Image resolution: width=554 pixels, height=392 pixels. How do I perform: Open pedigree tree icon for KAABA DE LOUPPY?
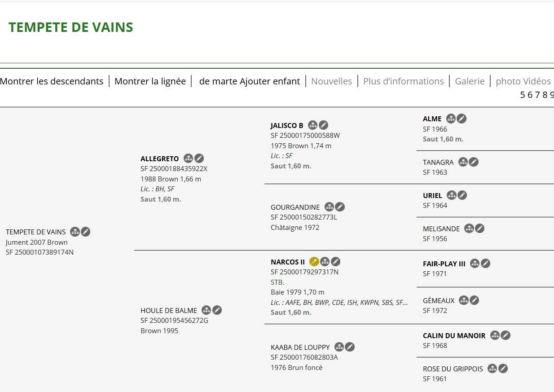pyautogui.click(x=339, y=347)
